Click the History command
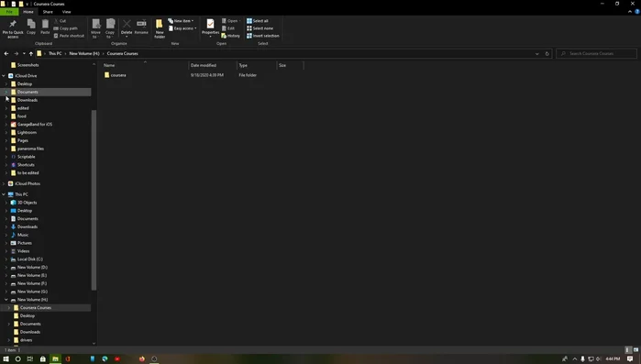 tap(230, 36)
